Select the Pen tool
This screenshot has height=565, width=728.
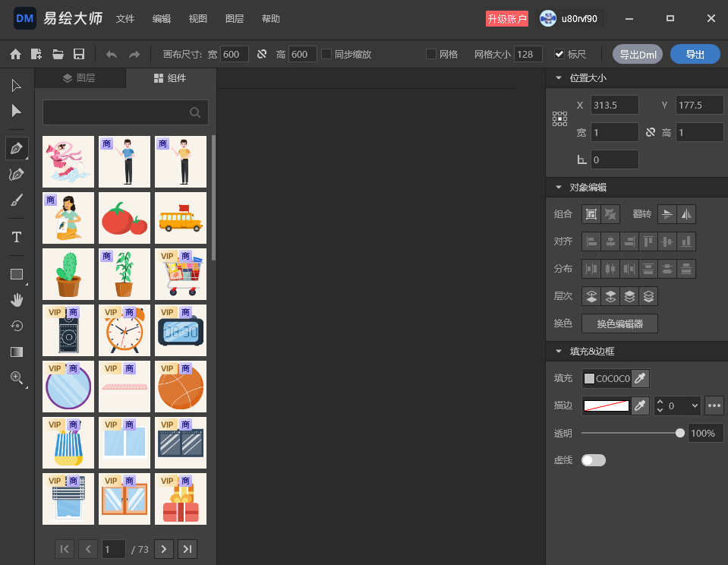(x=17, y=148)
